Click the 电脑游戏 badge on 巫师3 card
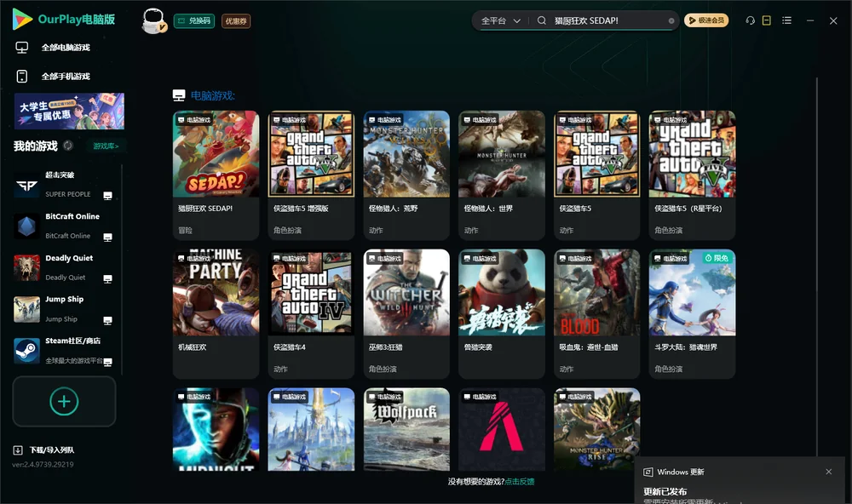 (384, 259)
